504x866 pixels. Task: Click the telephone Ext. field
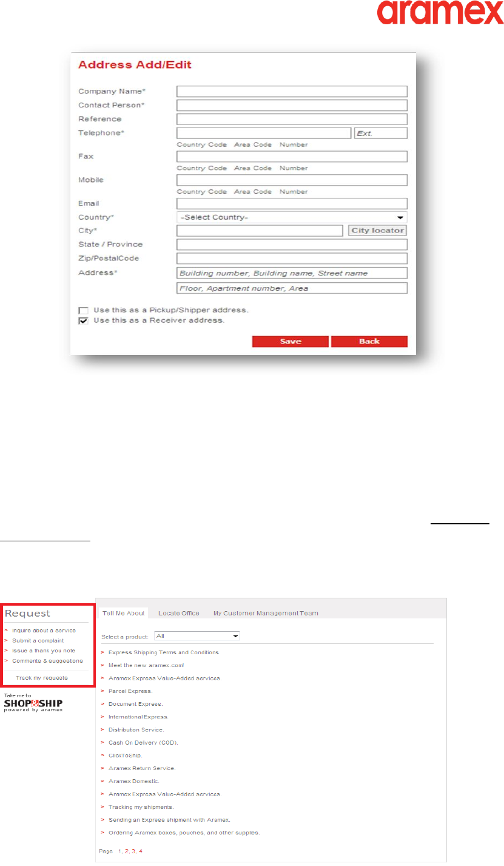(381, 133)
